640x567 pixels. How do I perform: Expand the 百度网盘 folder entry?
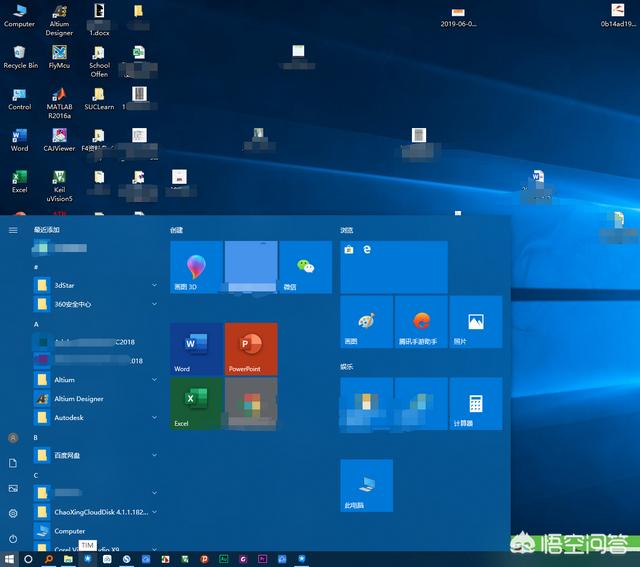click(x=154, y=456)
